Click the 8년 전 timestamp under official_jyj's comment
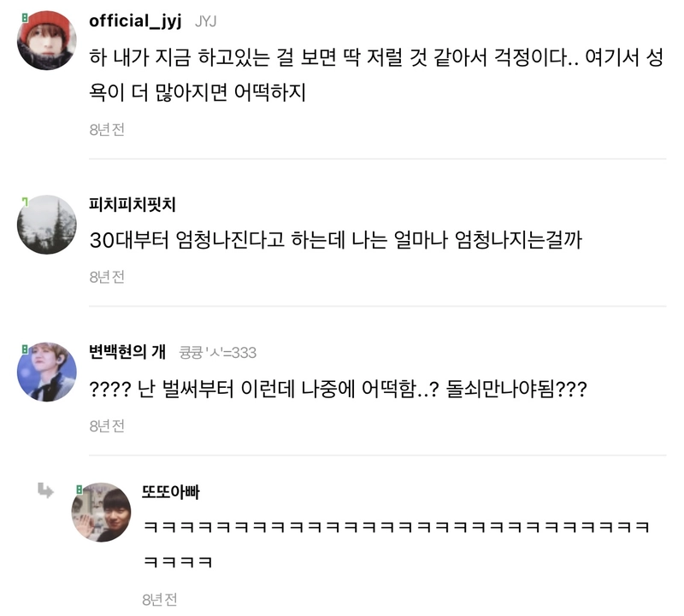The height and width of the screenshot is (616, 684). coord(107,130)
